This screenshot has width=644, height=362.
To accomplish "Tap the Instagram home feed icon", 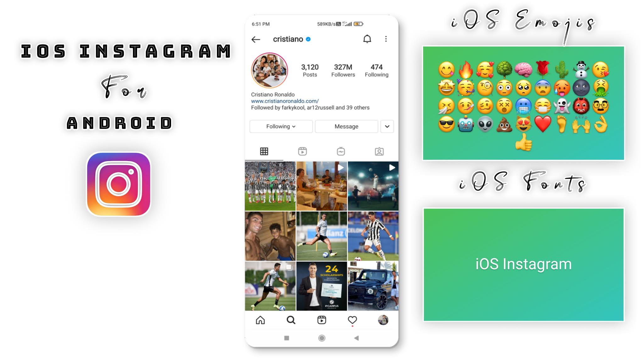I will (260, 320).
